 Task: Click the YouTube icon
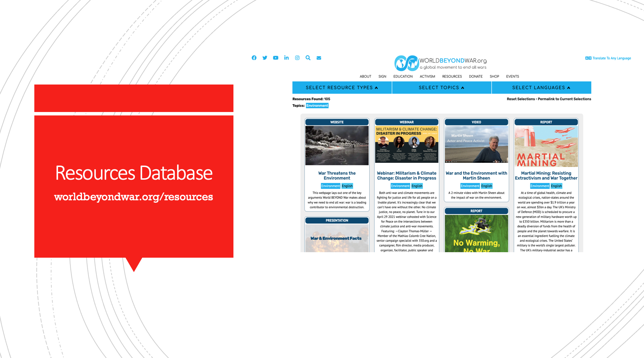click(x=276, y=58)
